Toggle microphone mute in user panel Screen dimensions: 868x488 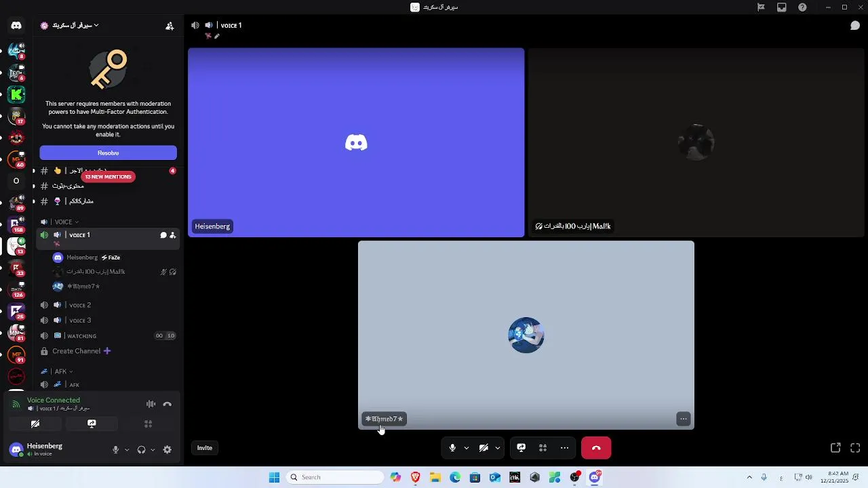(116, 449)
